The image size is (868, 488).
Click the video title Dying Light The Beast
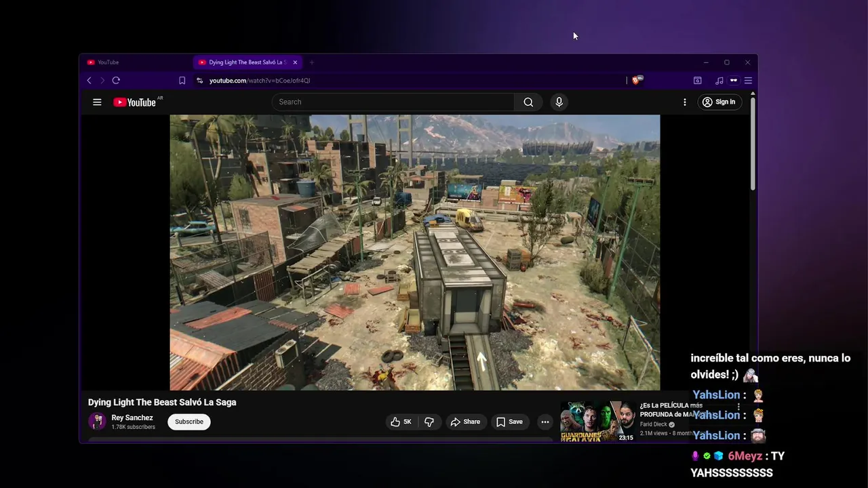click(x=162, y=402)
